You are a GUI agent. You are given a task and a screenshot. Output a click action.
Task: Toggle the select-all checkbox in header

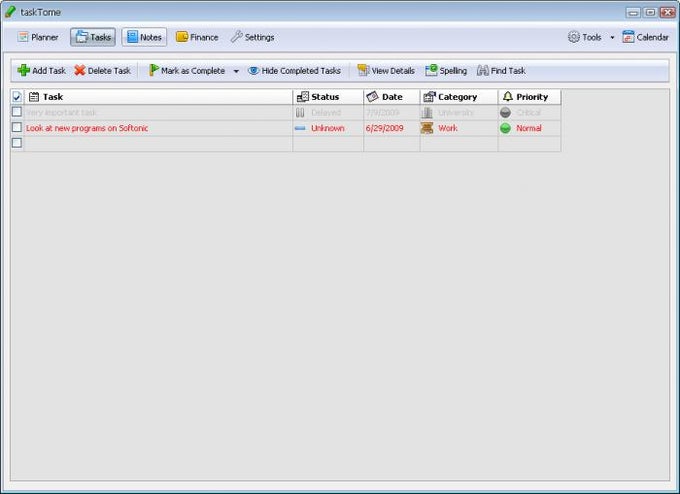click(17, 97)
